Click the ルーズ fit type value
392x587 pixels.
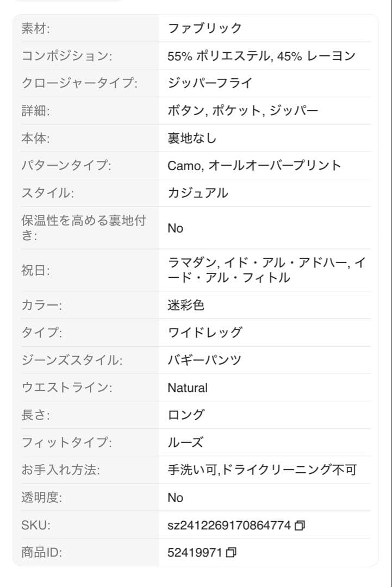(185, 442)
